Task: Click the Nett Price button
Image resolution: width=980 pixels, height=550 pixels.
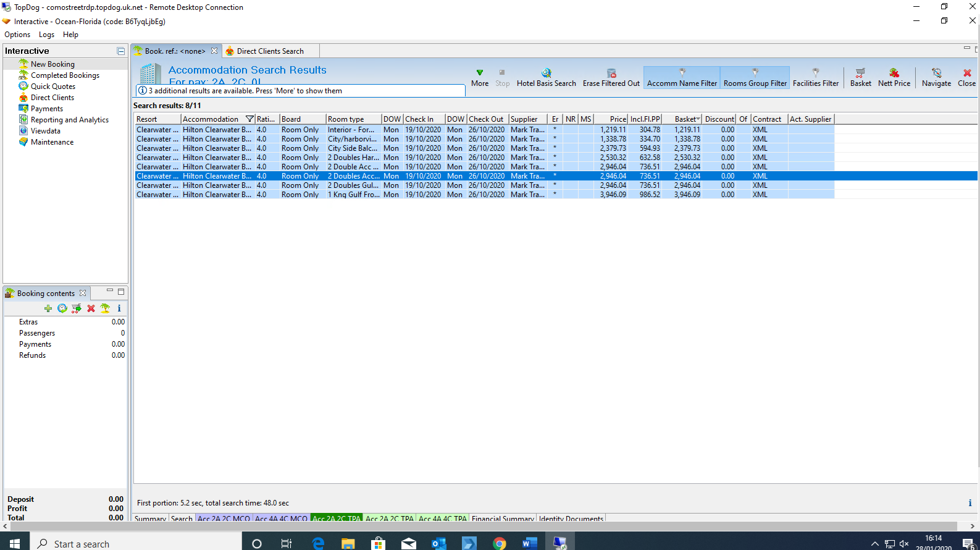Action: click(894, 78)
